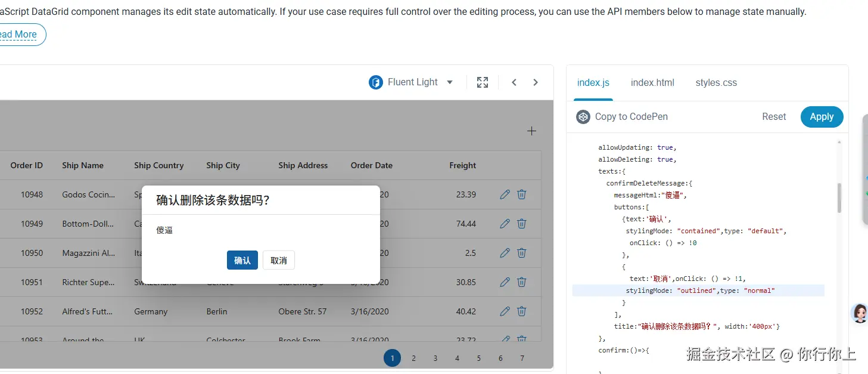Delete the order 10949 row
Screen dimensions: 868x374
521,224
